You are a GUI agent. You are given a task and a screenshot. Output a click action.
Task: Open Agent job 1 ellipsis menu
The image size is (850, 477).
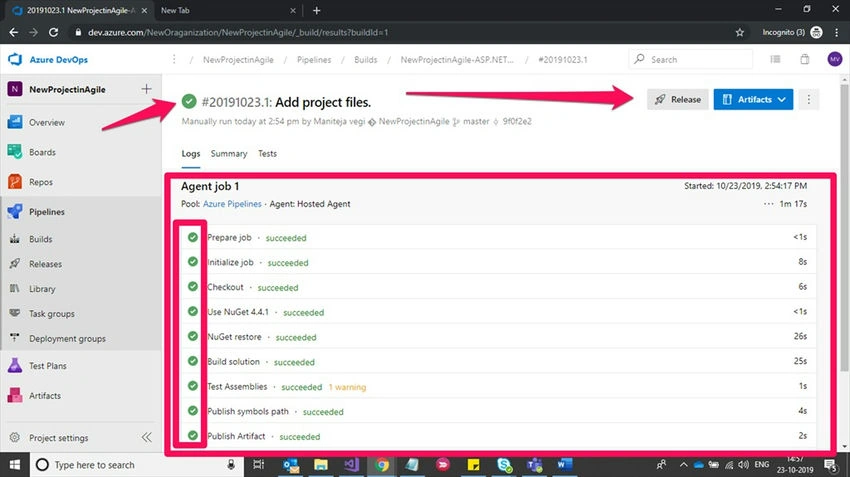(768, 204)
